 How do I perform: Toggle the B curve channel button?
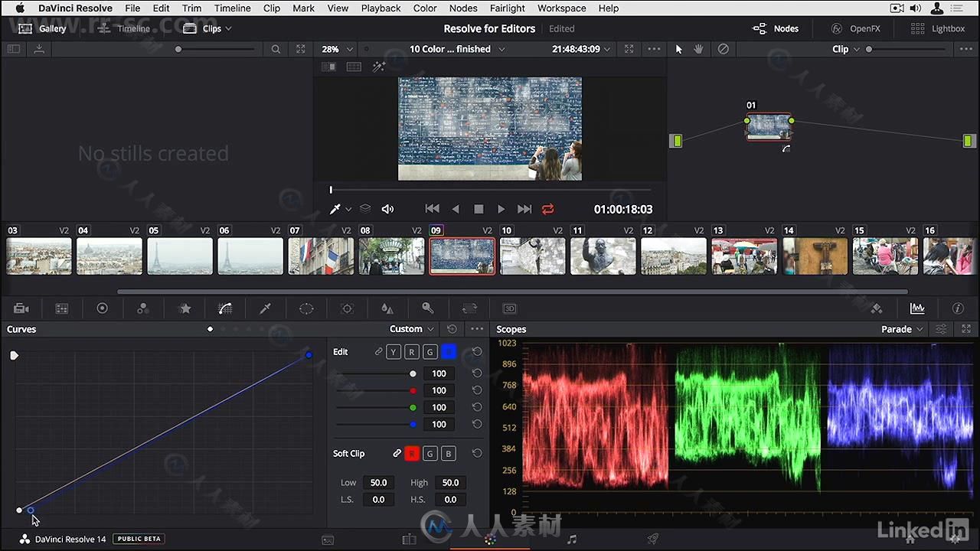click(449, 352)
